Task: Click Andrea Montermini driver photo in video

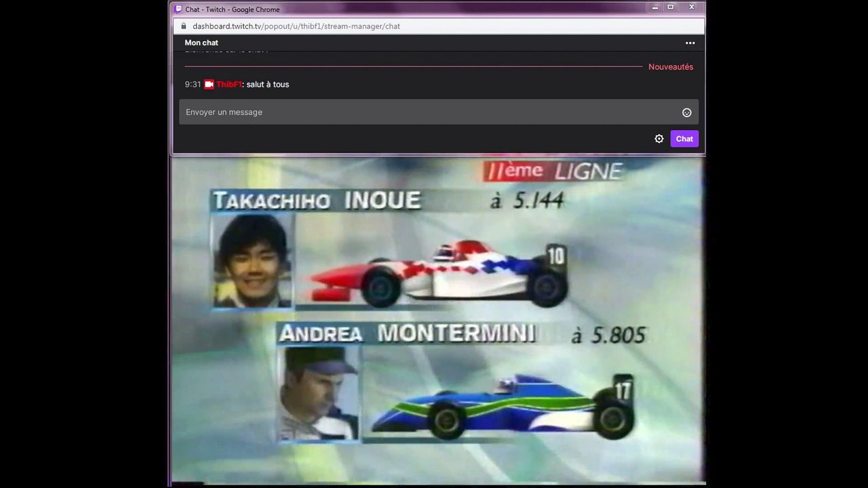Action: (319, 394)
